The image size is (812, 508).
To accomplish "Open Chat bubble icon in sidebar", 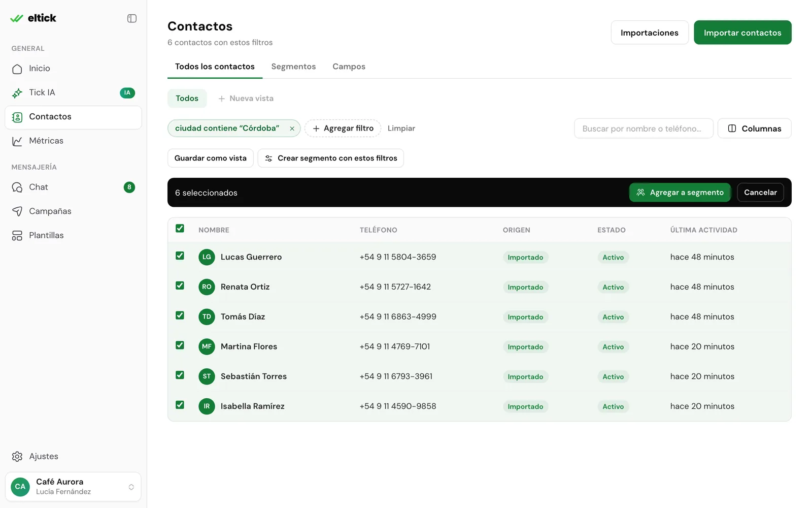I will (17, 187).
